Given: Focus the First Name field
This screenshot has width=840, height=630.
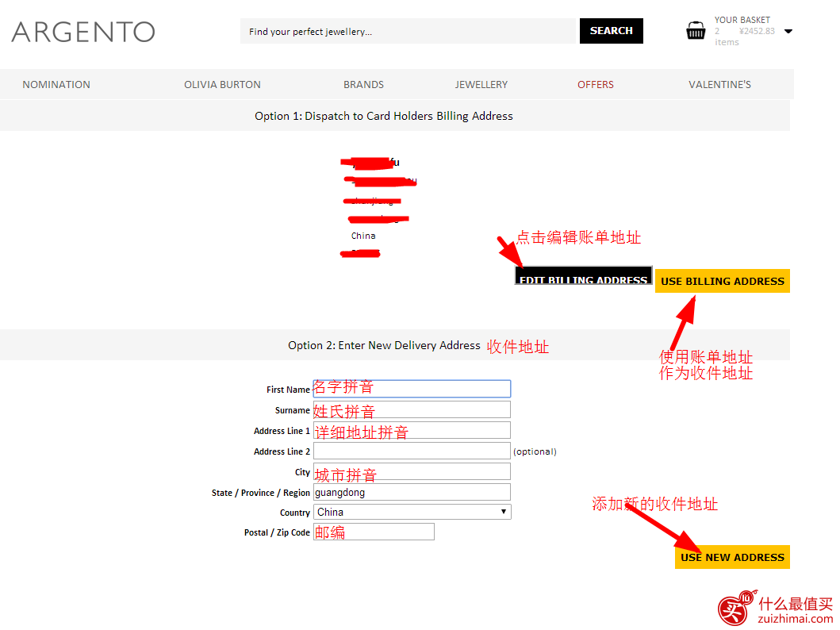Looking at the screenshot, I should pyautogui.click(x=412, y=388).
